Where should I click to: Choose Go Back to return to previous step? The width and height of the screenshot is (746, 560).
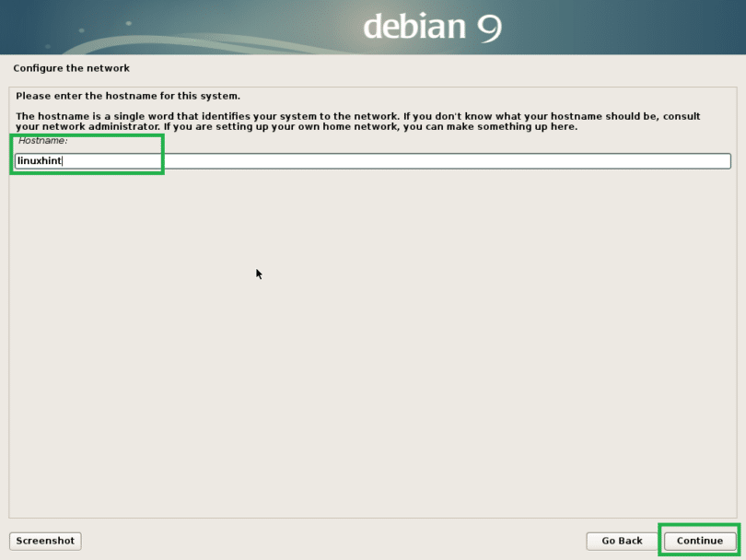[622, 541]
